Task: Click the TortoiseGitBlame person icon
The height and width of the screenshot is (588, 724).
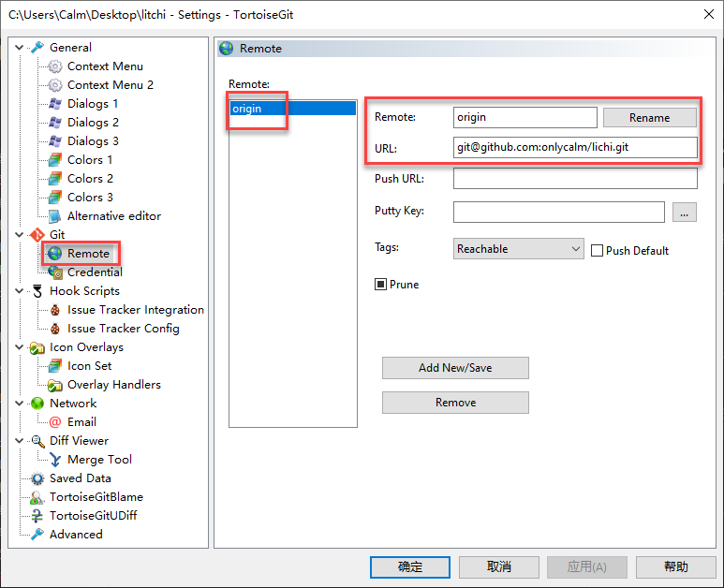Action: [x=37, y=497]
